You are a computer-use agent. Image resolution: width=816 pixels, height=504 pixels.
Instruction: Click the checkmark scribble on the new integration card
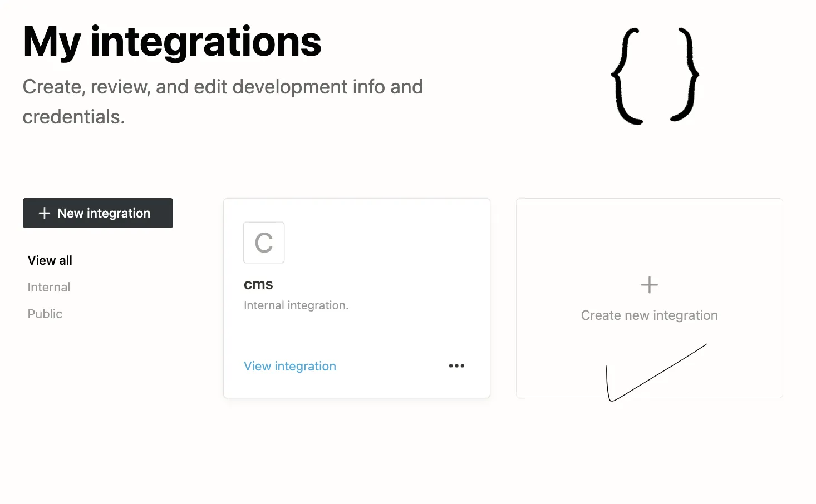click(657, 373)
